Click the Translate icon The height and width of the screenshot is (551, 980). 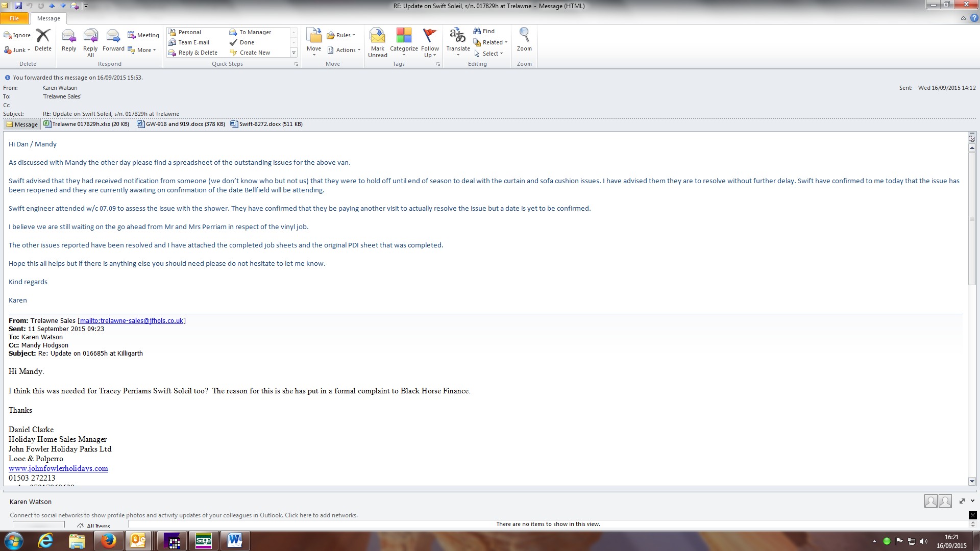(457, 36)
